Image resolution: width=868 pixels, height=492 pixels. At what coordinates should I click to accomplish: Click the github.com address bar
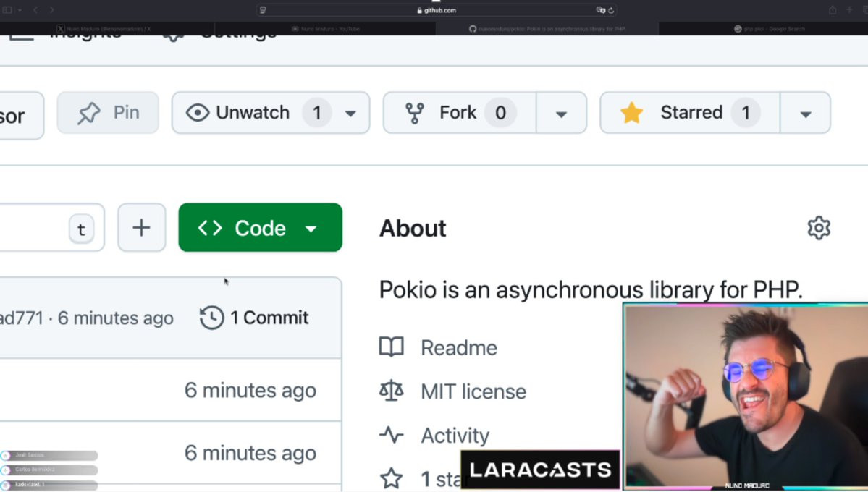point(437,10)
